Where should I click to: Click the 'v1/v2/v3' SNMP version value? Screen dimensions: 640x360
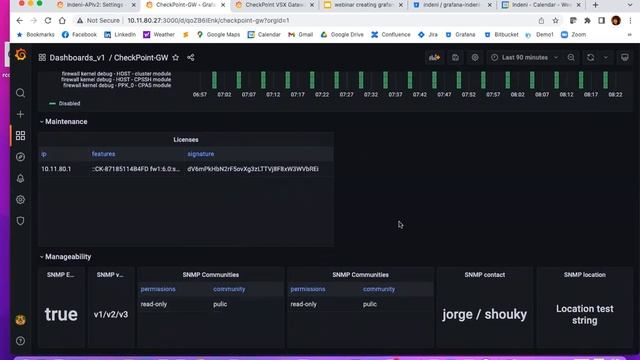[111, 314]
